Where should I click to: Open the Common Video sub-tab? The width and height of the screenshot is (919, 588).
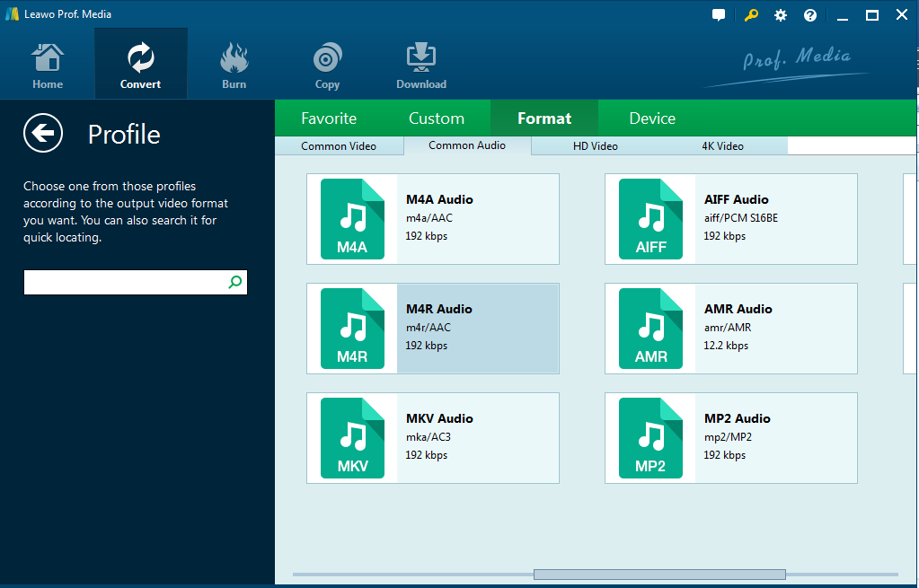coord(339,146)
